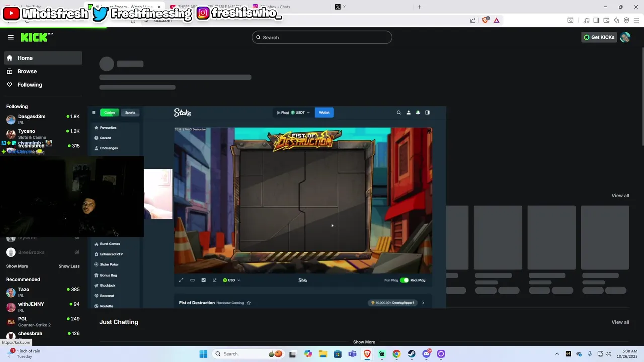Open Recent in Stake sidebar
644x362 pixels.
(105, 138)
